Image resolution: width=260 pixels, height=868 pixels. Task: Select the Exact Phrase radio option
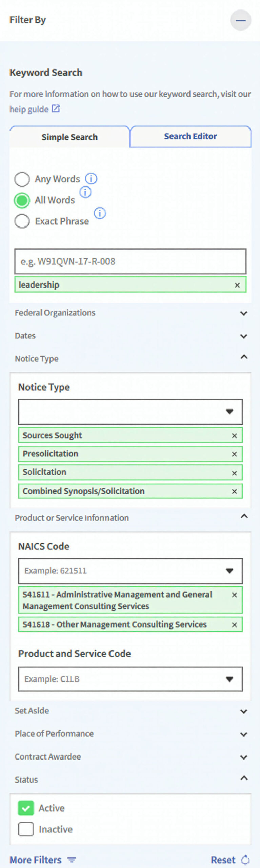[22, 221]
